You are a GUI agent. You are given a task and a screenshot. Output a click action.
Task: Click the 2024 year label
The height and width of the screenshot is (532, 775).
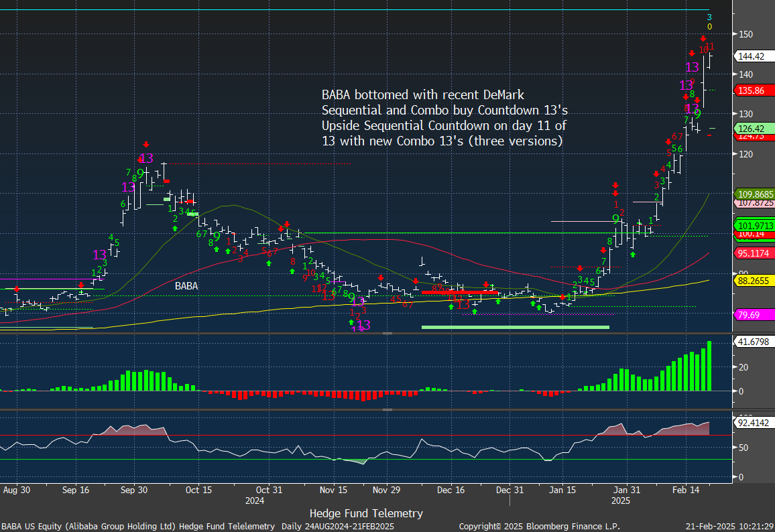point(255,501)
